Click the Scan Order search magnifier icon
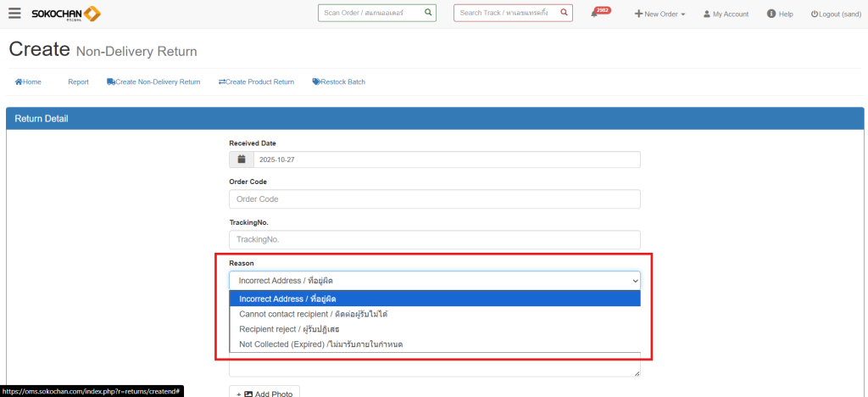 tap(428, 13)
